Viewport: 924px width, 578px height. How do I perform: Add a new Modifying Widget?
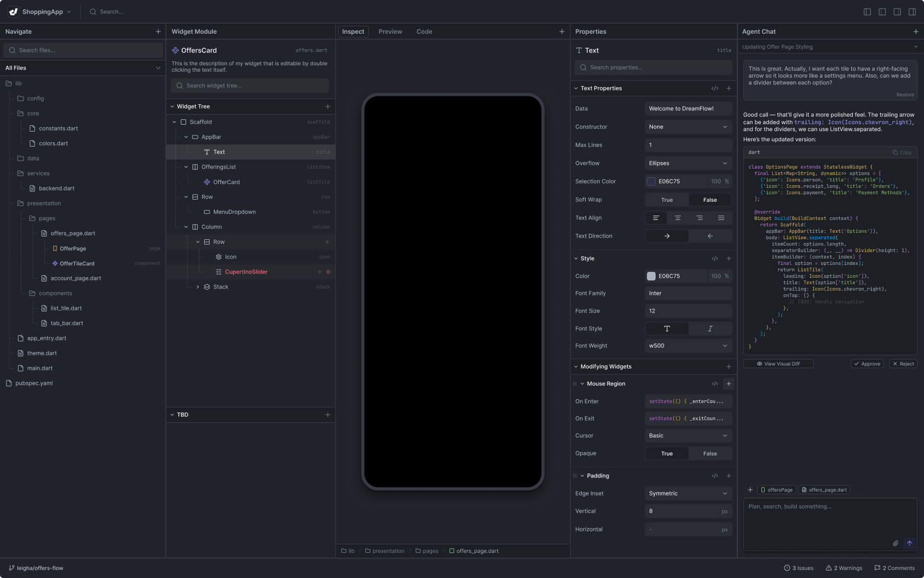[729, 367]
